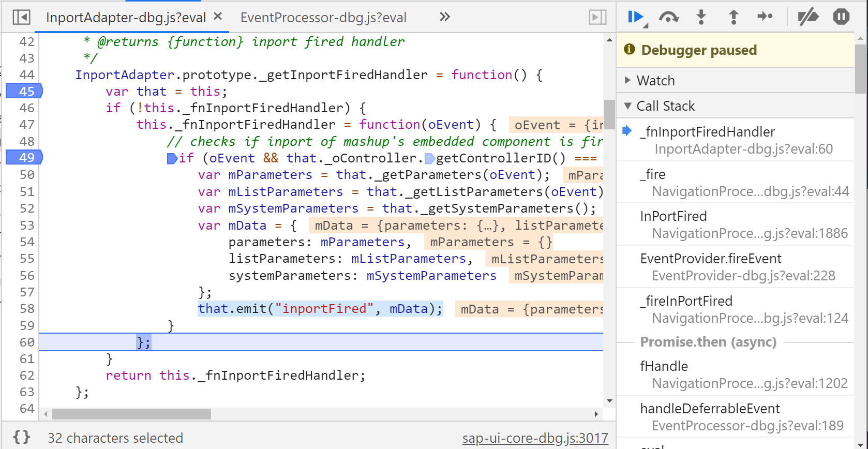
Task: Pretty print the source file
Action: [21, 437]
